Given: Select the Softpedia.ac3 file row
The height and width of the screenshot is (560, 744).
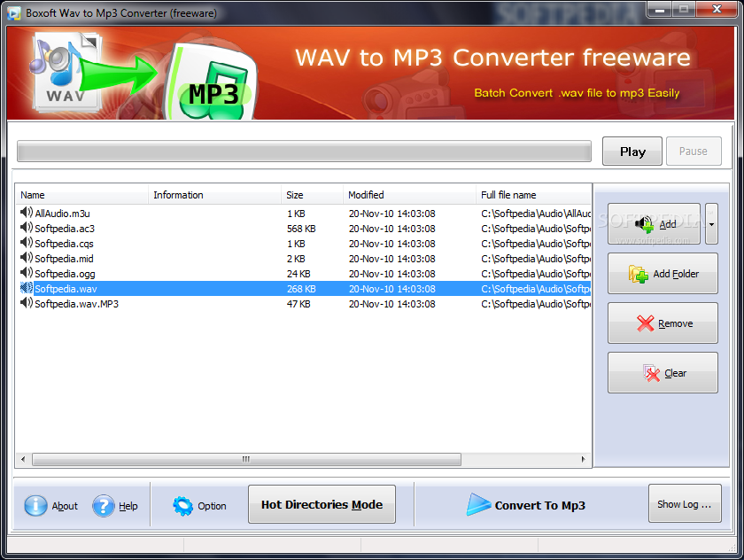Looking at the screenshot, I should (x=304, y=229).
